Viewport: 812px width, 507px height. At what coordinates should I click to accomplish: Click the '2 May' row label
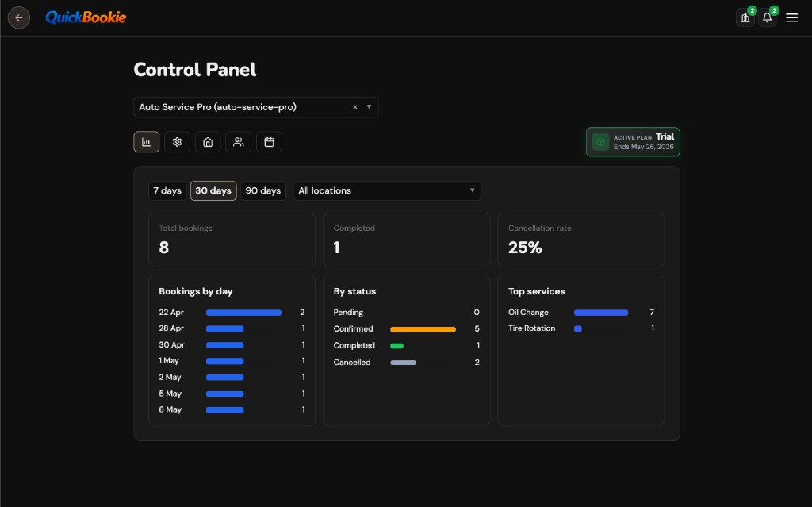click(x=170, y=378)
